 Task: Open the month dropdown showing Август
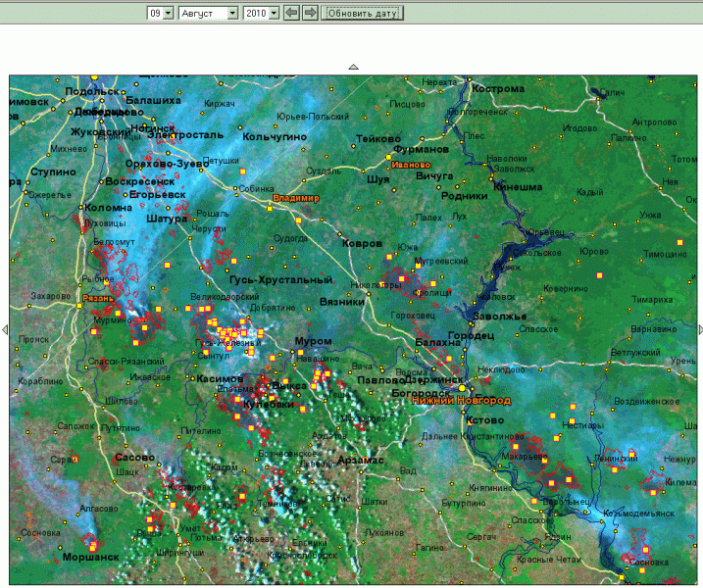tap(208, 13)
